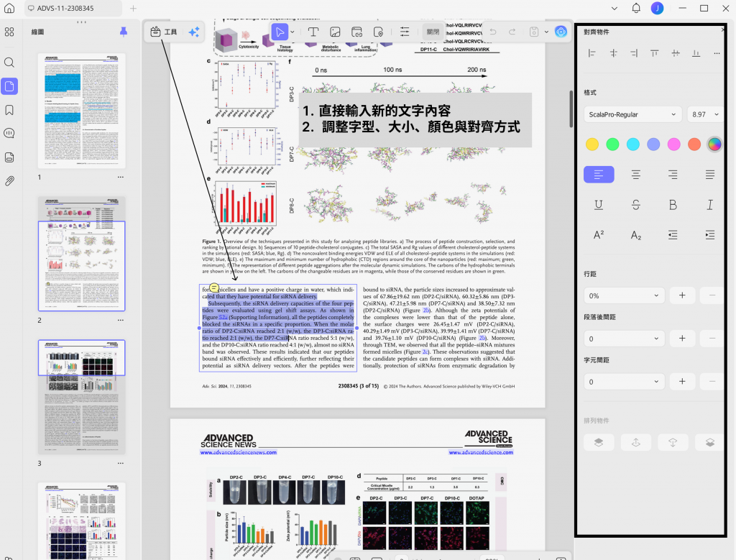Open the search panel in left sidebar
Viewport: 736px width, 560px height.
9,63
